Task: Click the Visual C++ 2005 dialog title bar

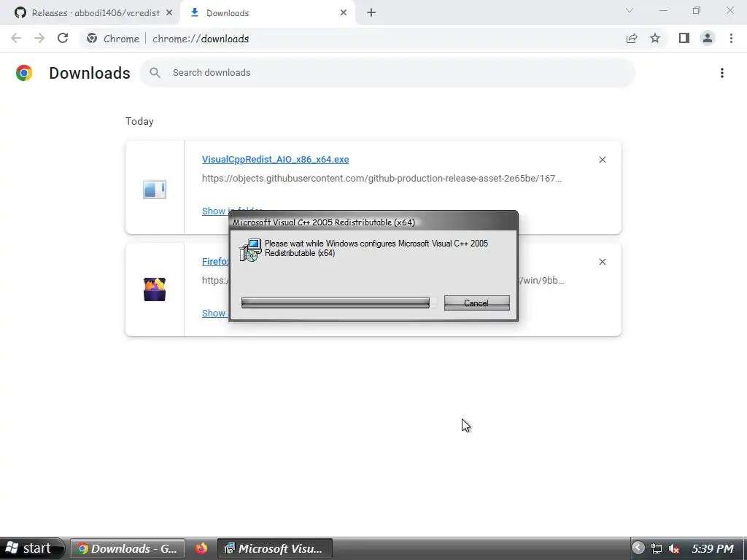Action: tap(373, 222)
